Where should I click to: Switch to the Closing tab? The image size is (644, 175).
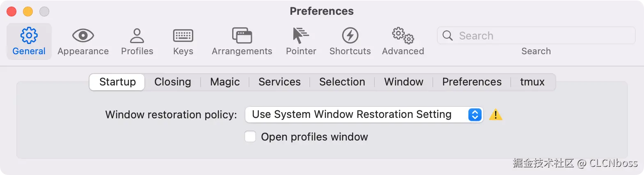173,82
